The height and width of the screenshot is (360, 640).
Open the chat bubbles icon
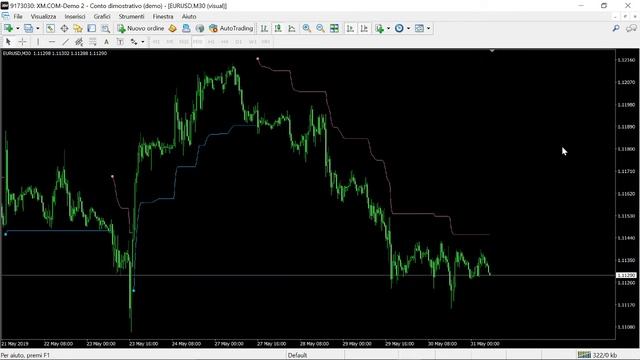pos(631,28)
